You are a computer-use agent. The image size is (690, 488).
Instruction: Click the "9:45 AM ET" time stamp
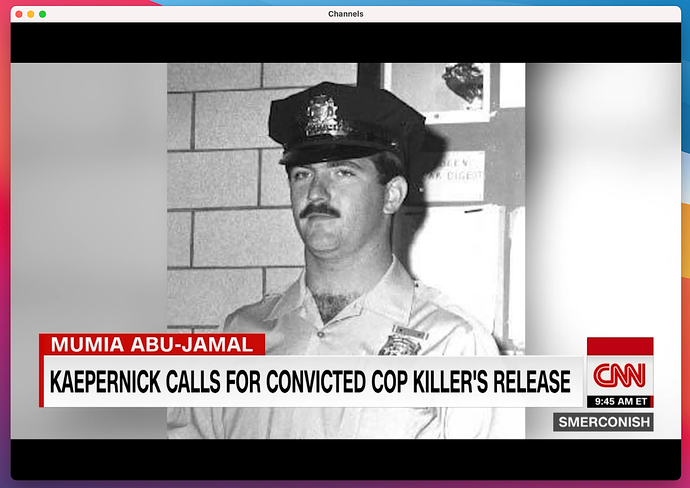pos(619,401)
